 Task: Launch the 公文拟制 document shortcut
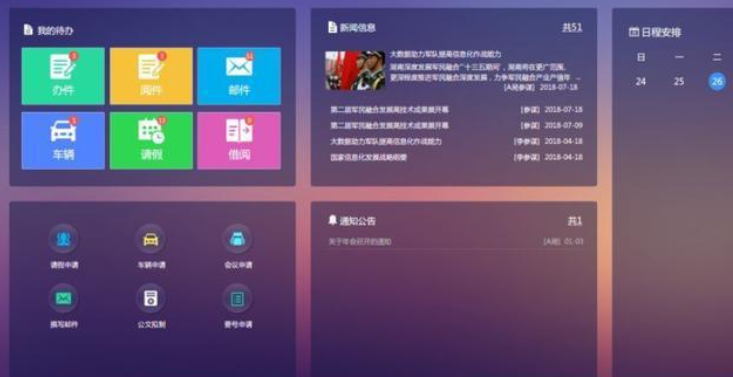[151, 298]
